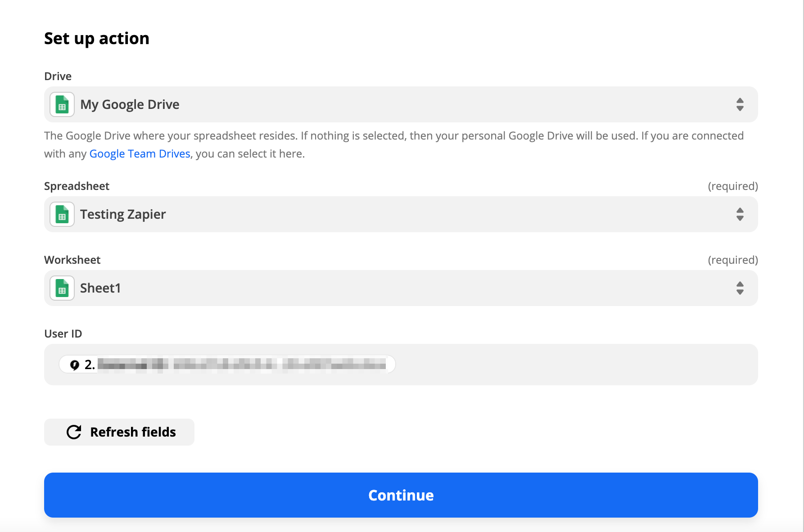Click the Drive field label
The height and width of the screenshot is (532, 804).
tap(58, 76)
